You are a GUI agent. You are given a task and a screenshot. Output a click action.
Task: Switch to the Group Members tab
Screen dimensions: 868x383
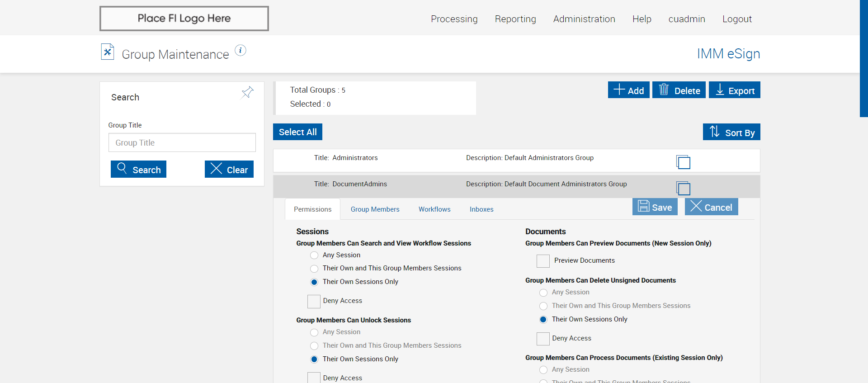[x=375, y=209]
